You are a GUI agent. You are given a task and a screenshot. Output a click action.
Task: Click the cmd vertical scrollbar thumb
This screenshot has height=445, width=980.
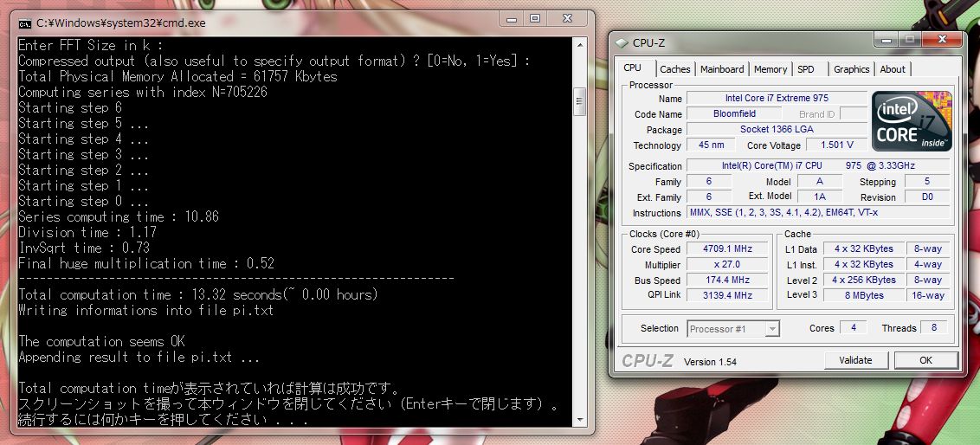(579, 101)
